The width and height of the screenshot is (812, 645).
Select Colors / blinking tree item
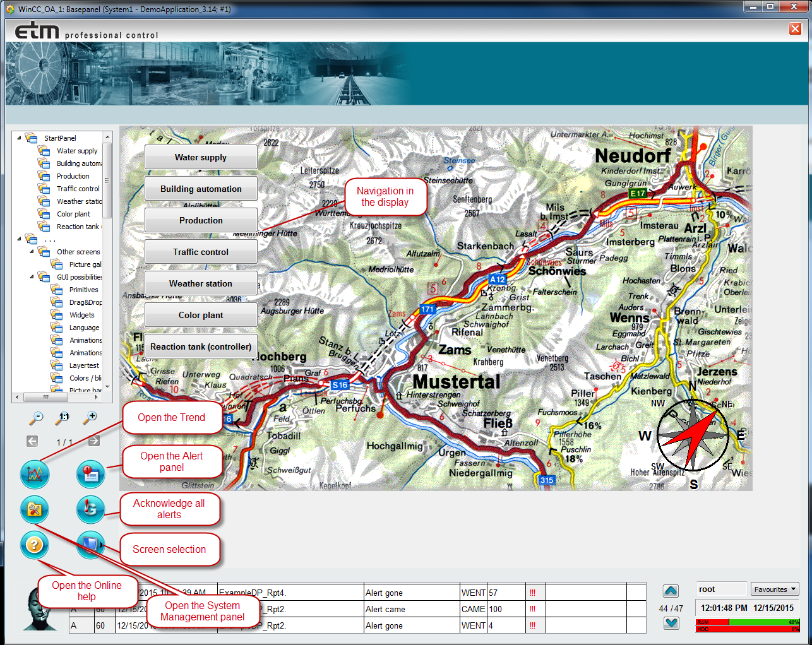pyautogui.click(x=85, y=378)
